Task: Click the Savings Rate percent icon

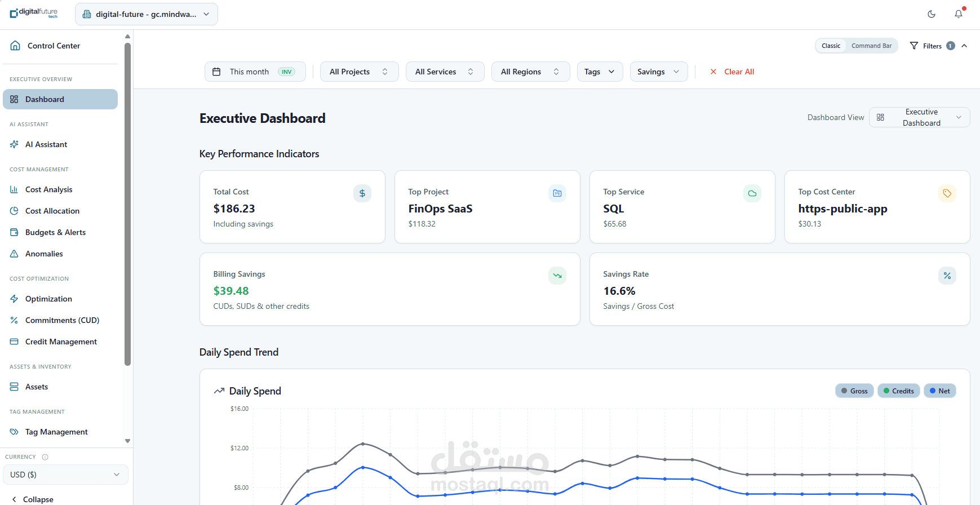Action: coord(947,276)
